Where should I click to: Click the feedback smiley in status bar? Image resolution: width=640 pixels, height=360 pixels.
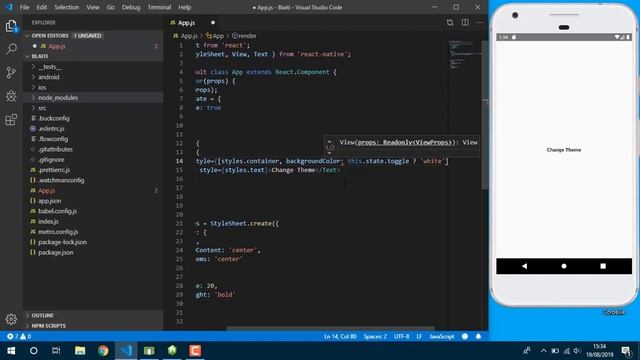[x=465, y=336]
